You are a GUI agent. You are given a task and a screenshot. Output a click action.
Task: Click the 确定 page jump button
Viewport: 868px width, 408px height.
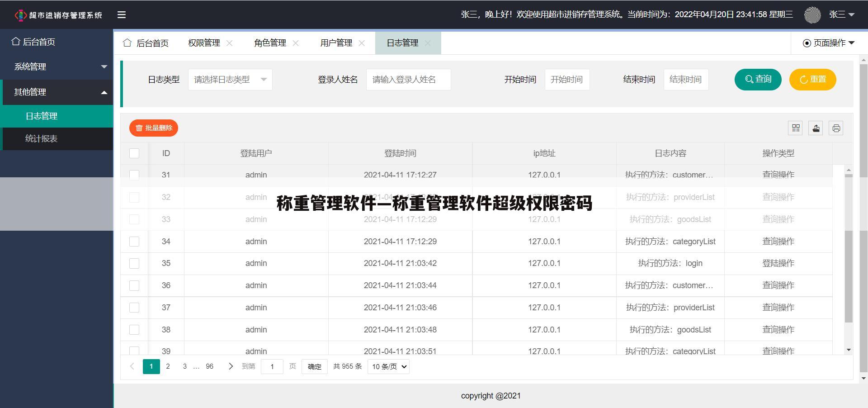pyautogui.click(x=315, y=367)
